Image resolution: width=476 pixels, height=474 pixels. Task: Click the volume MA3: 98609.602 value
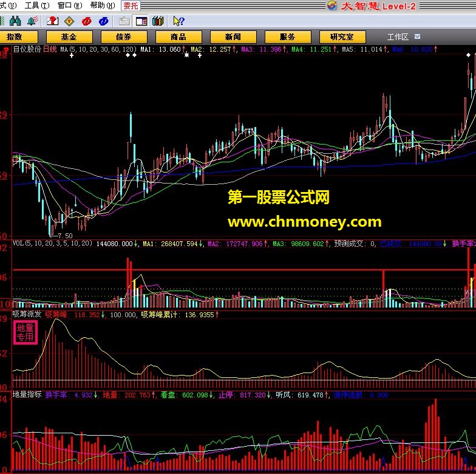pos(299,244)
